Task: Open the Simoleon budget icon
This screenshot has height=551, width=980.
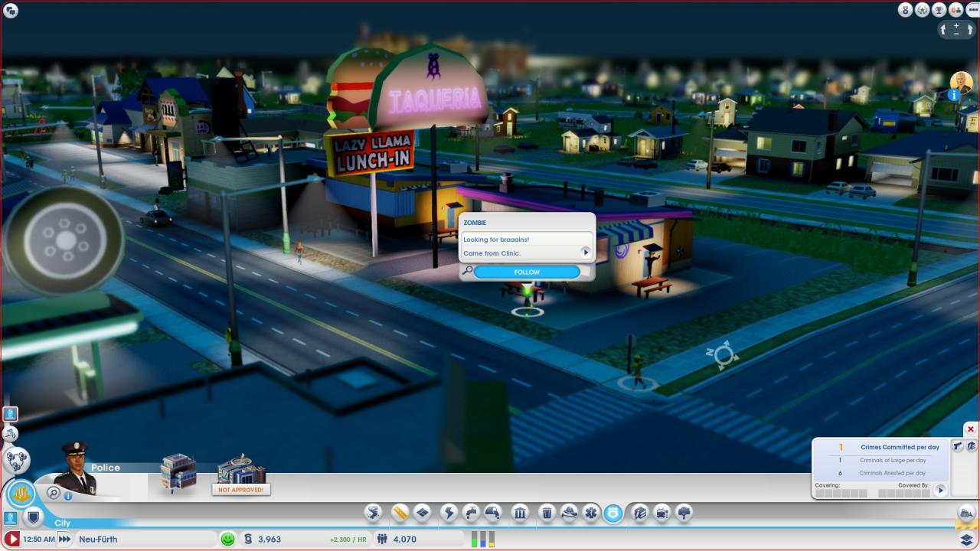Action: (247, 539)
